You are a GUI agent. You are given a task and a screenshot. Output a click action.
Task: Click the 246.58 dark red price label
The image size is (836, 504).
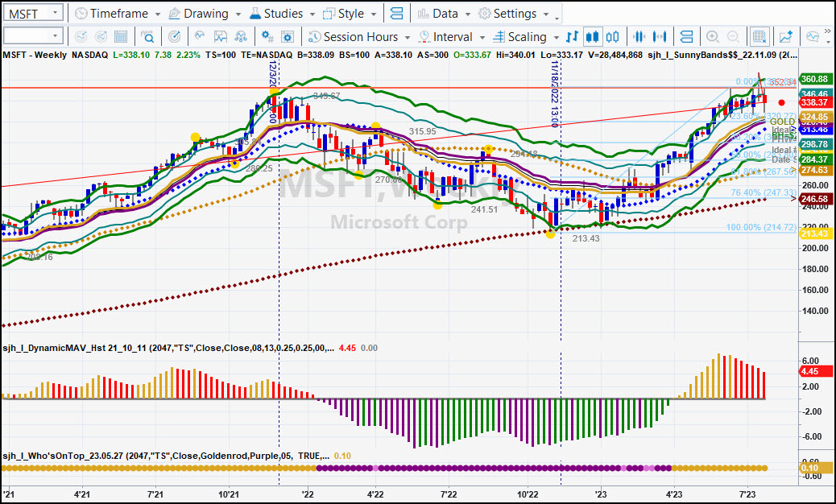pyautogui.click(x=817, y=199)
